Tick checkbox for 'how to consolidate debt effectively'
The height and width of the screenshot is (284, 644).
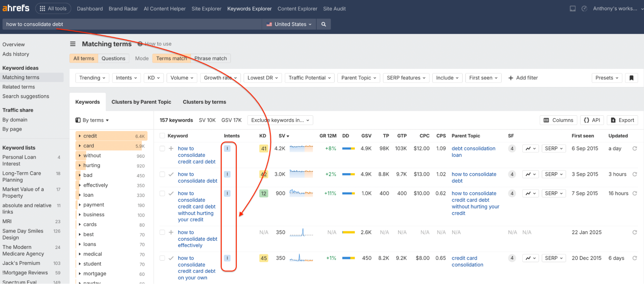pyautogui.click(x=162, y=232)
